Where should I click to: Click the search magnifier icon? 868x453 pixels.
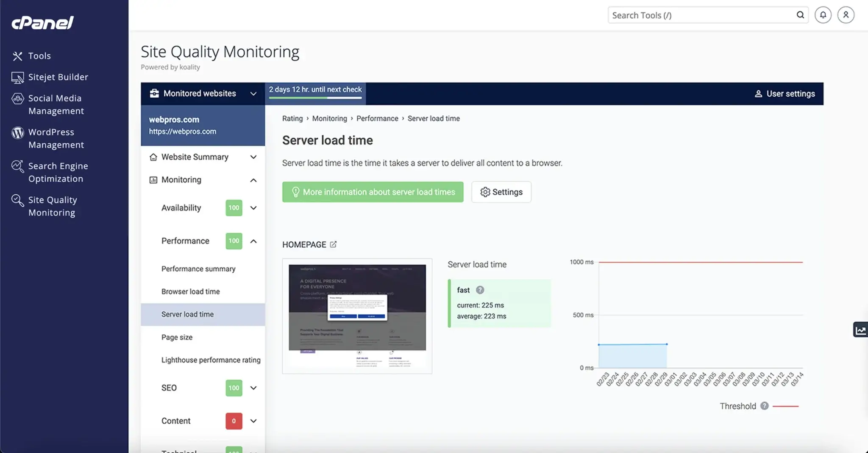800,15
